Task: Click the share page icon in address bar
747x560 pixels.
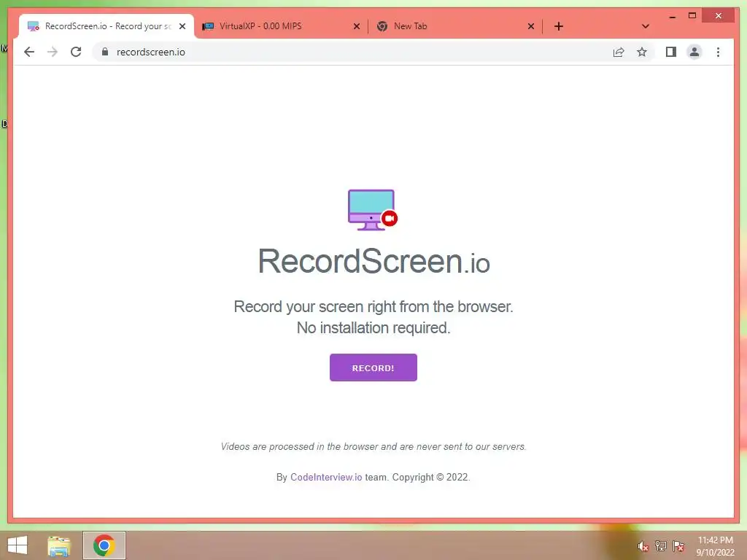Action: click(x=619, y=52)
